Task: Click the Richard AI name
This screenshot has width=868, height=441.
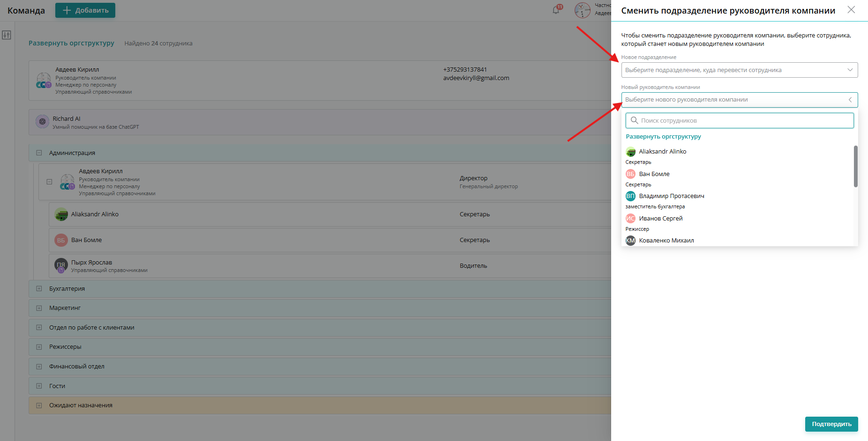Action: [x=67, y=119]
